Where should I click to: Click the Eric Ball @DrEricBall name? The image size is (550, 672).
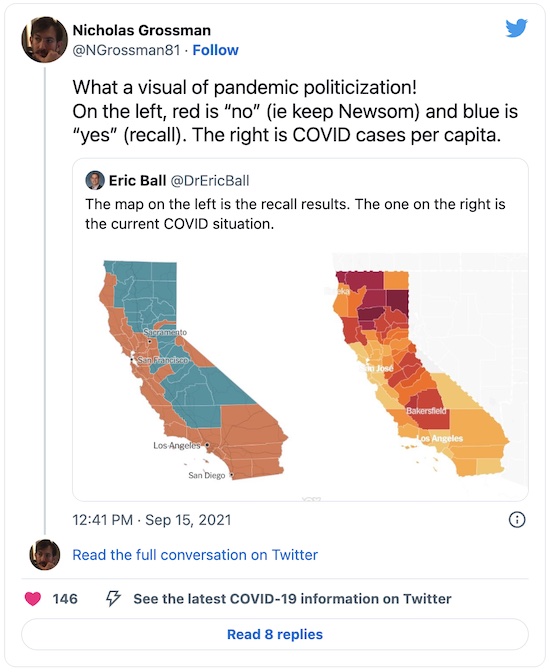point(179,181)
